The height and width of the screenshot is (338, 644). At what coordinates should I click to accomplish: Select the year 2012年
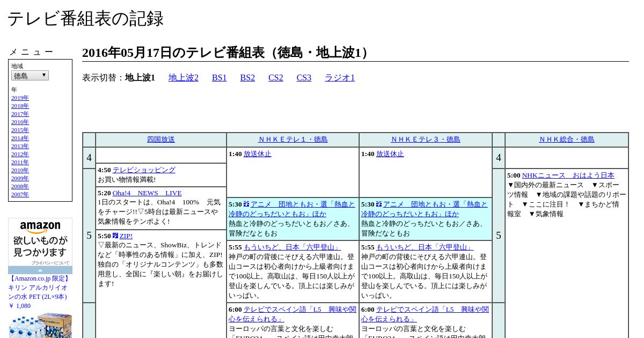[x=20, y=155]
